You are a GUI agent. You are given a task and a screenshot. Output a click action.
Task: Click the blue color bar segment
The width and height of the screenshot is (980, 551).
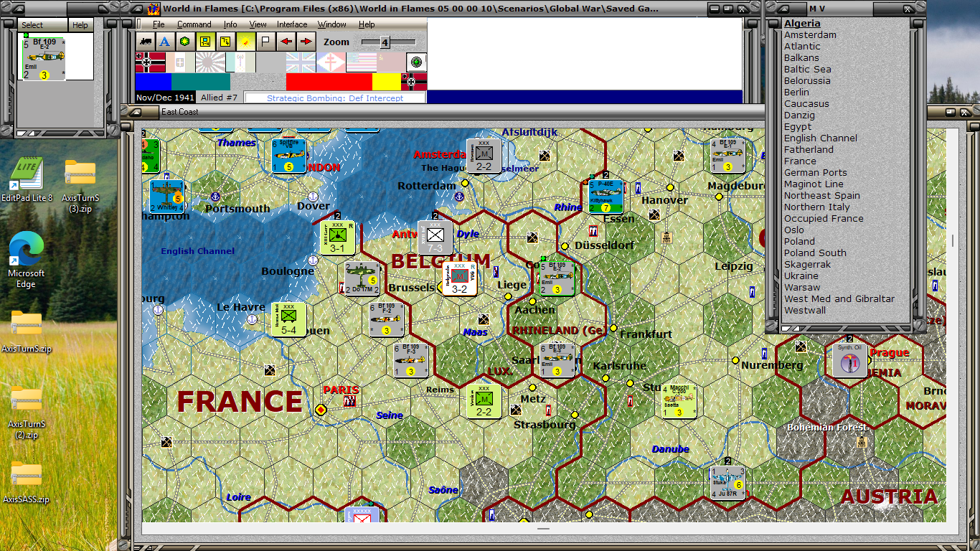coord(154,81)
